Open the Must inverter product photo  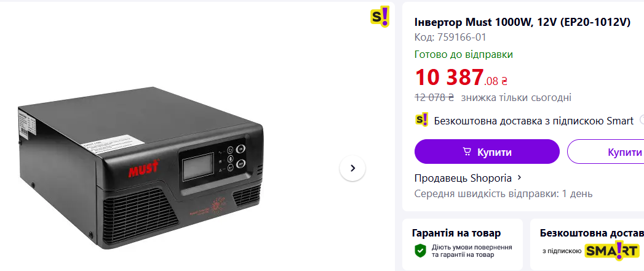pos(140,168)
